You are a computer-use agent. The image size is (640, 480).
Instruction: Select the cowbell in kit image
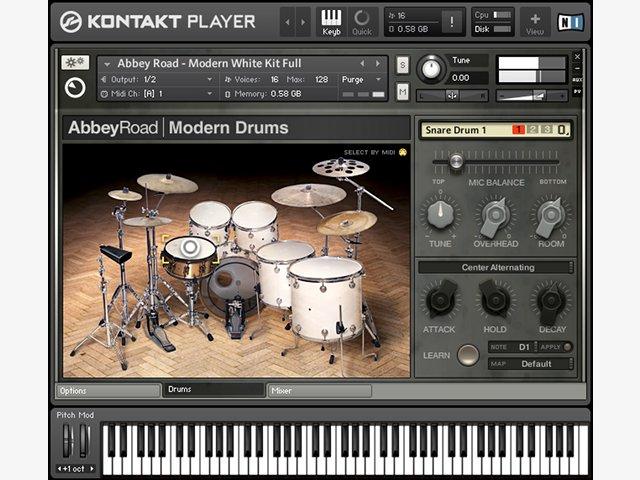point(115,253)
